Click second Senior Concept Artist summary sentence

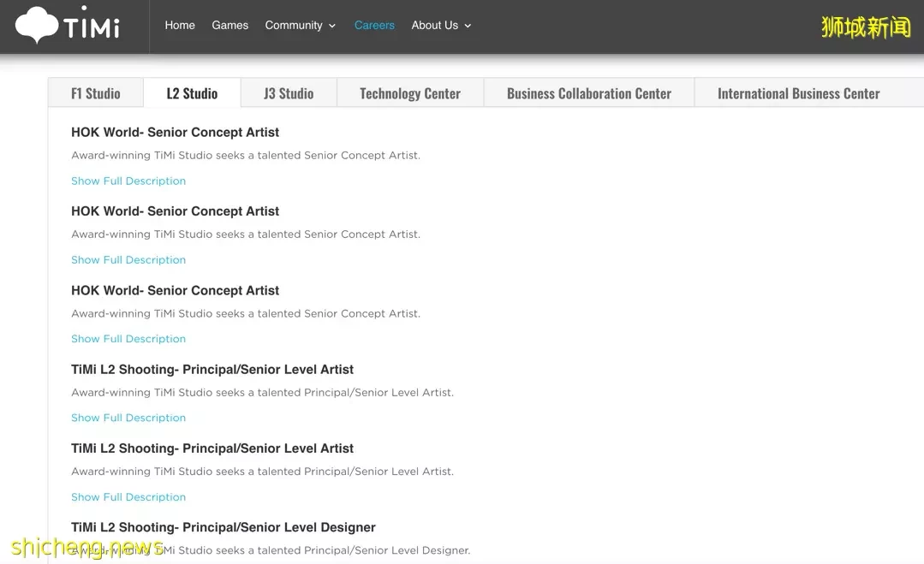(x=246, y=235)
